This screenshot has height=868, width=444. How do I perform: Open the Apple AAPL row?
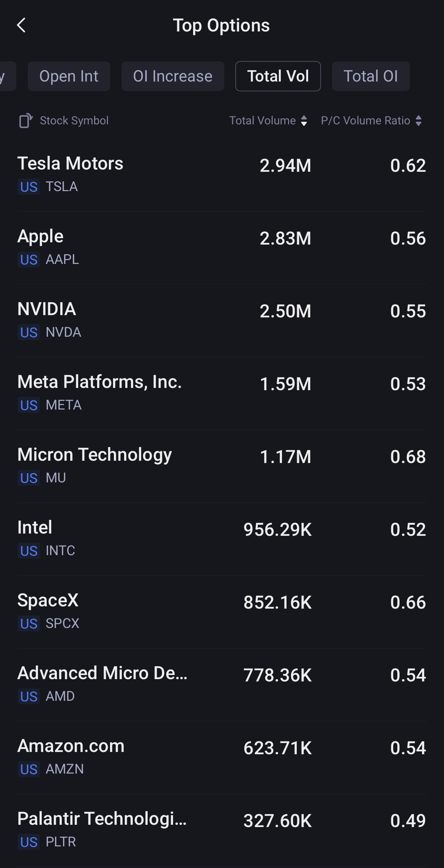(222, 248)
